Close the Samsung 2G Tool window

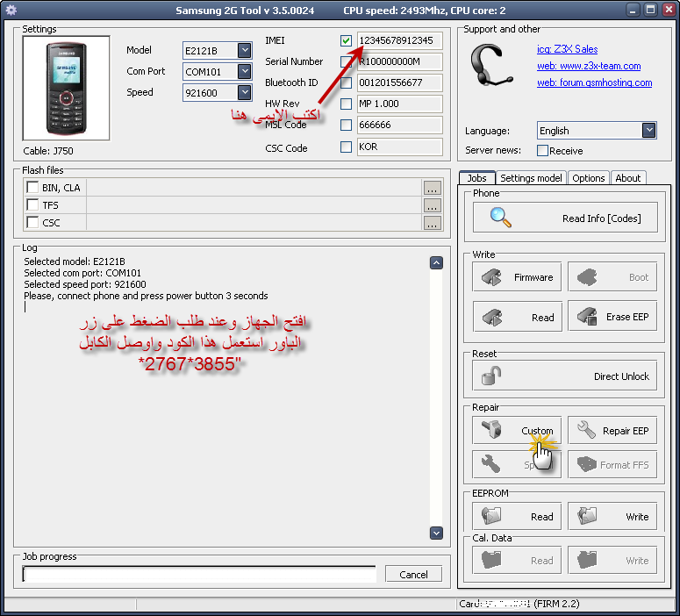(669, 10)
